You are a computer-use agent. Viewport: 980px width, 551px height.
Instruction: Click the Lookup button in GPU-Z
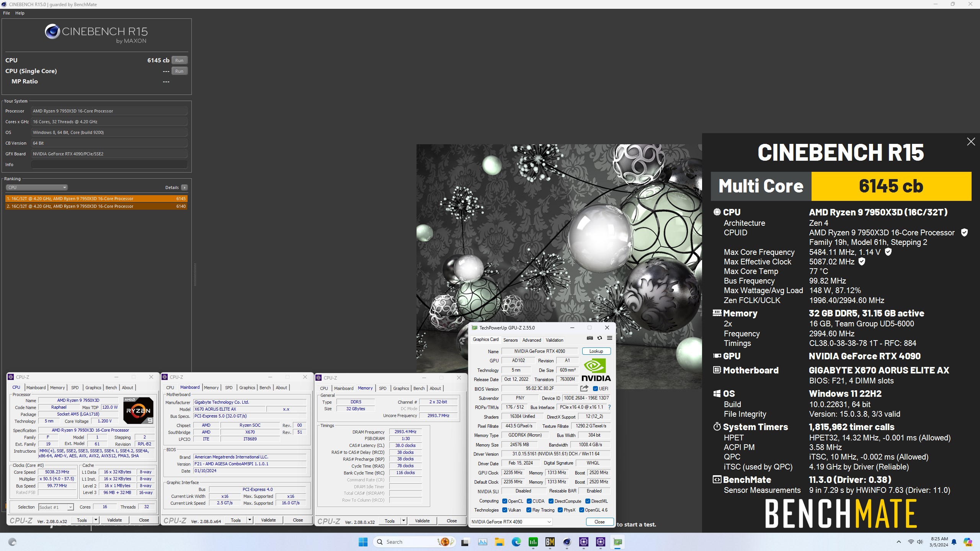(596, 351)
